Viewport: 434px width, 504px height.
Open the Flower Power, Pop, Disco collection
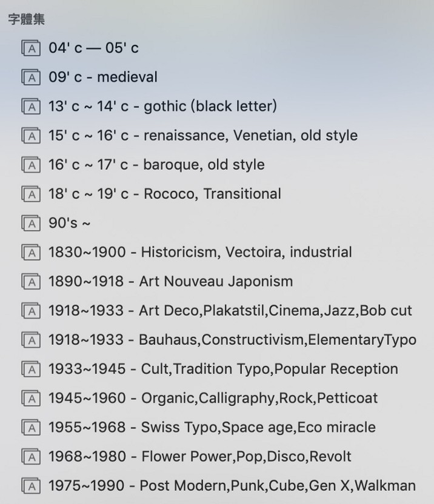click(x=199, y=456)
